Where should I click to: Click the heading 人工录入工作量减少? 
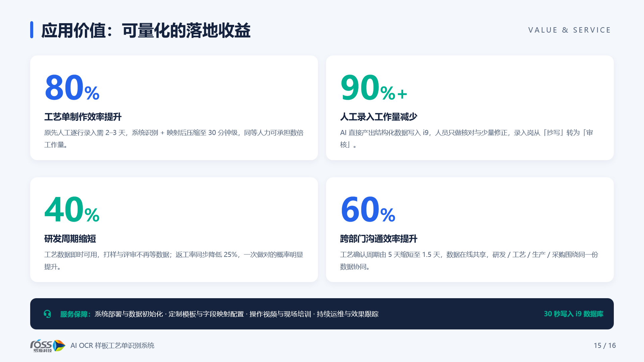point(379,117)
